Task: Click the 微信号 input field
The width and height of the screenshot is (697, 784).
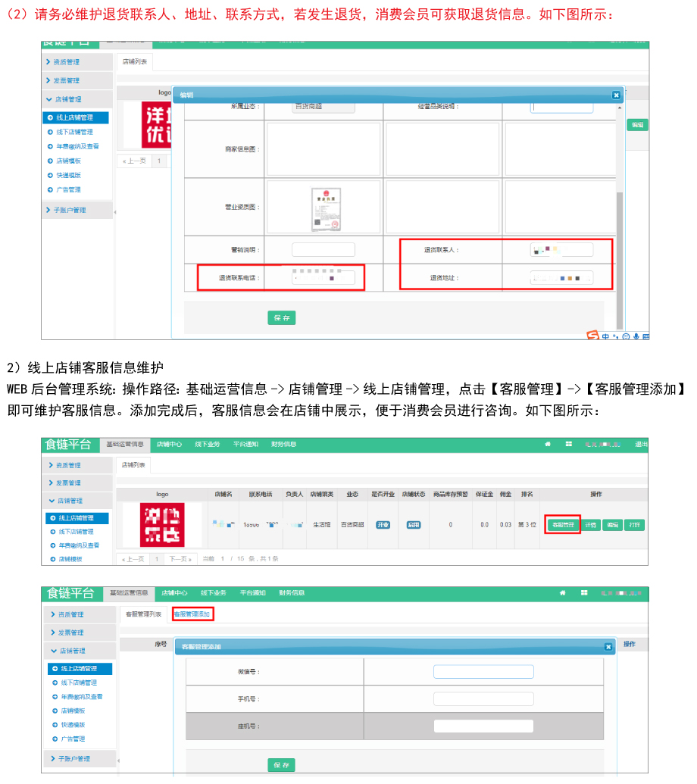Action: click(483, 672)
